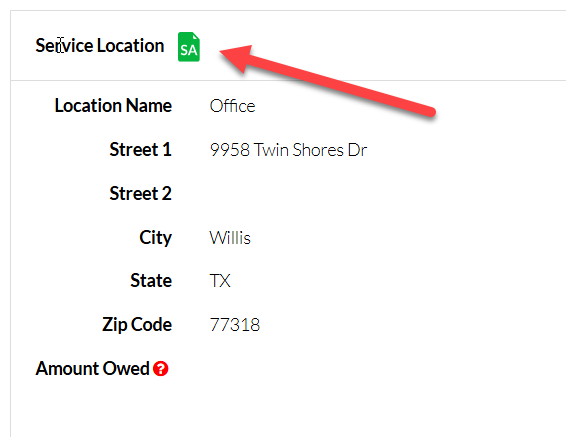The height and width of the screenshot is (437, 566).
Task: Click the Amount Owed label
Action: (92, 368)
